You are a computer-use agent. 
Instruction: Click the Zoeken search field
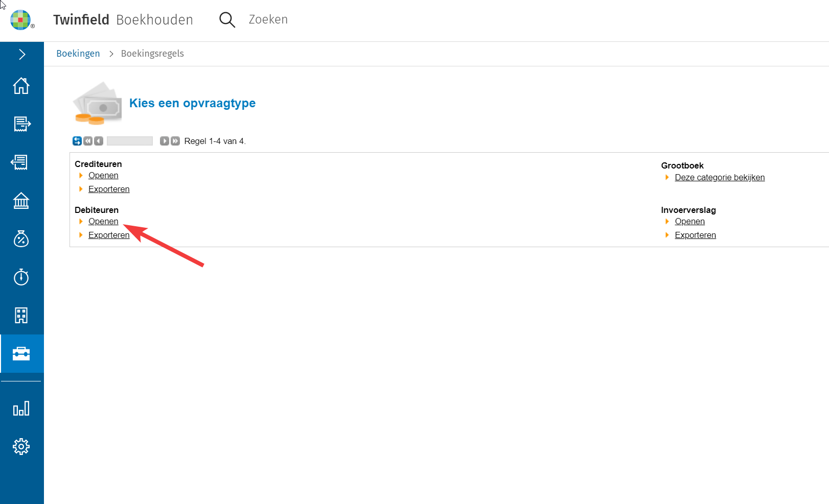pos(268,19)
